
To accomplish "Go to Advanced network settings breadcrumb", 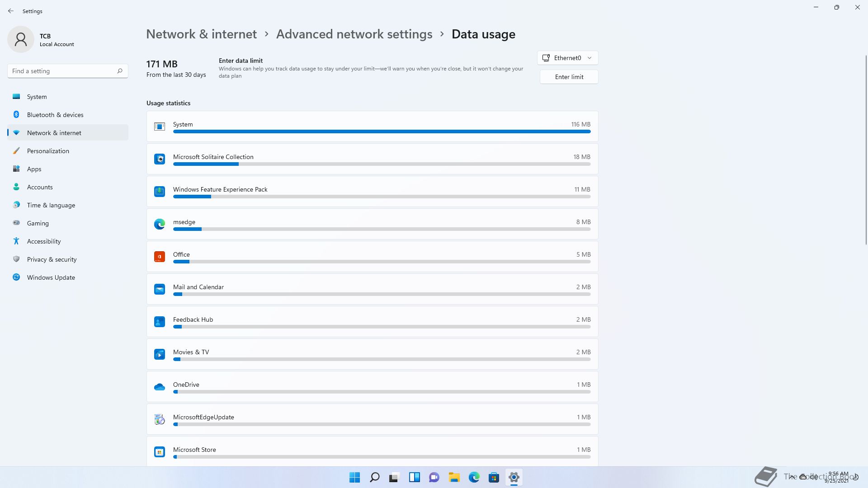I will click(354, 34).
